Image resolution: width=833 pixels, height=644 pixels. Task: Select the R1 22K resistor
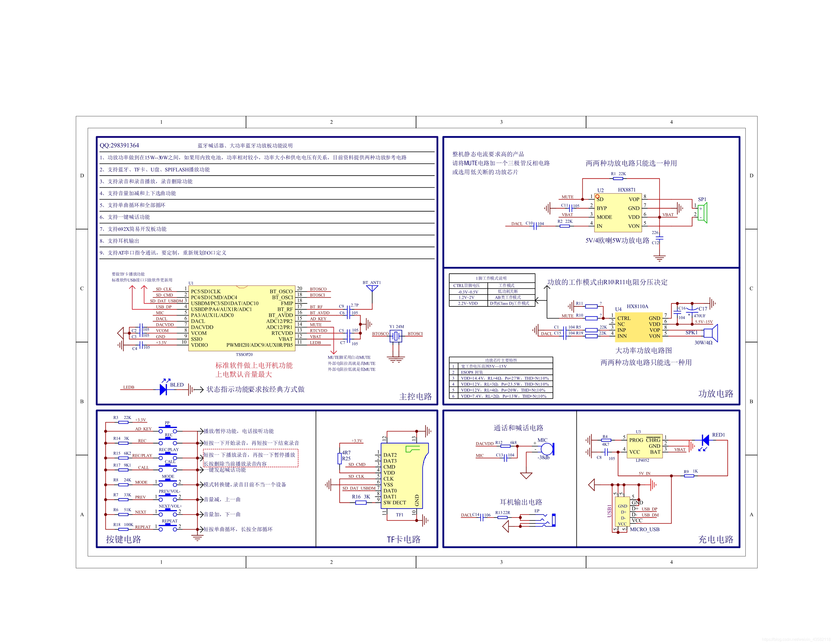618,178
